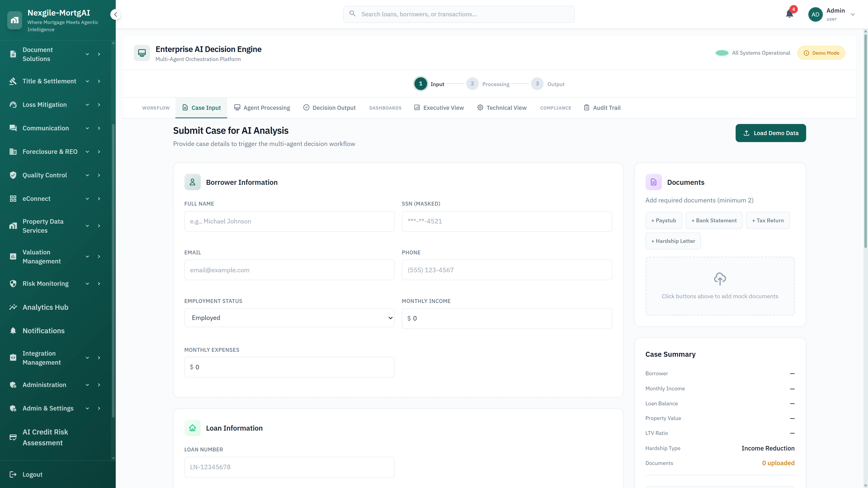Click the Risk Monitoring sidebar icon

point(13,283)
